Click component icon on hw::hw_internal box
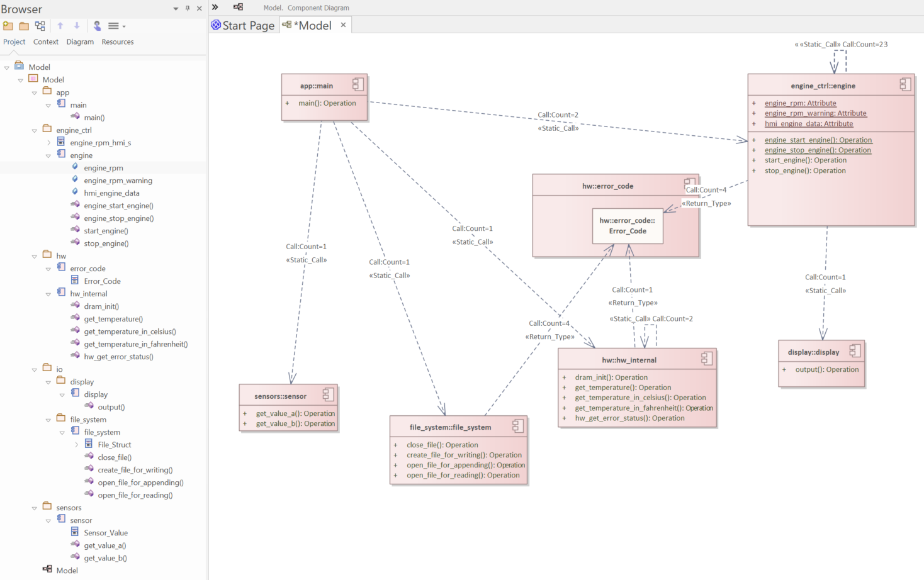924x580 pixels. pos(707,359)
